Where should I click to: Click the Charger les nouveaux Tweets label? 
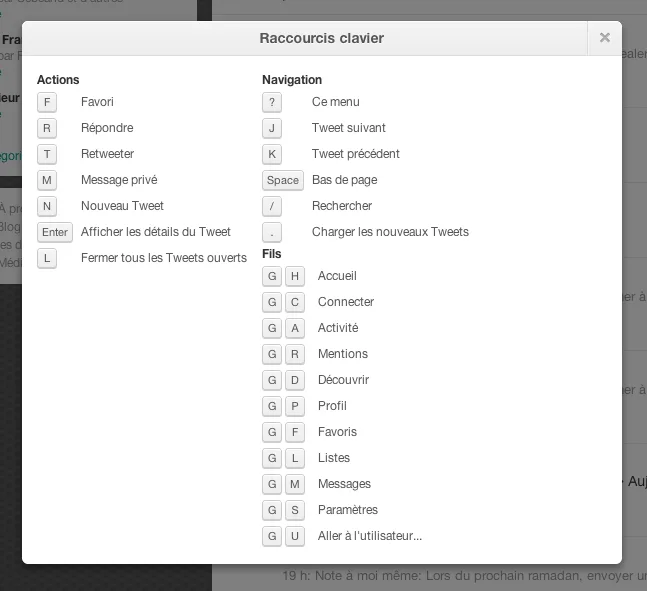pyautogui.click(x=390, y=232)
